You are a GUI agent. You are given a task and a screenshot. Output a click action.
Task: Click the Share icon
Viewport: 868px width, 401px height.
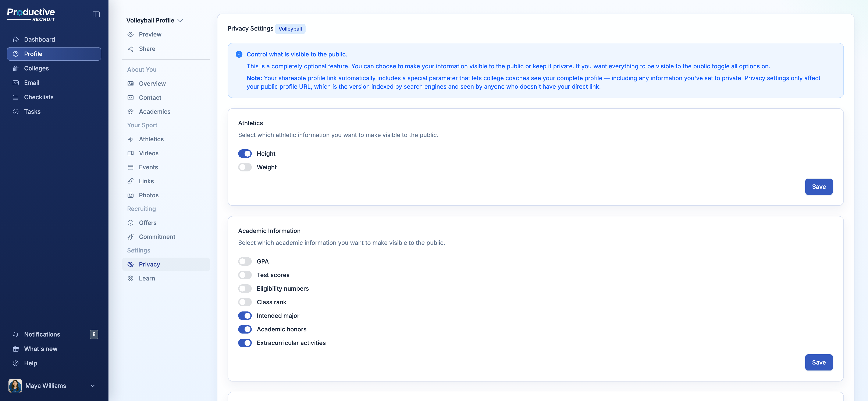[x=131, y=49]
